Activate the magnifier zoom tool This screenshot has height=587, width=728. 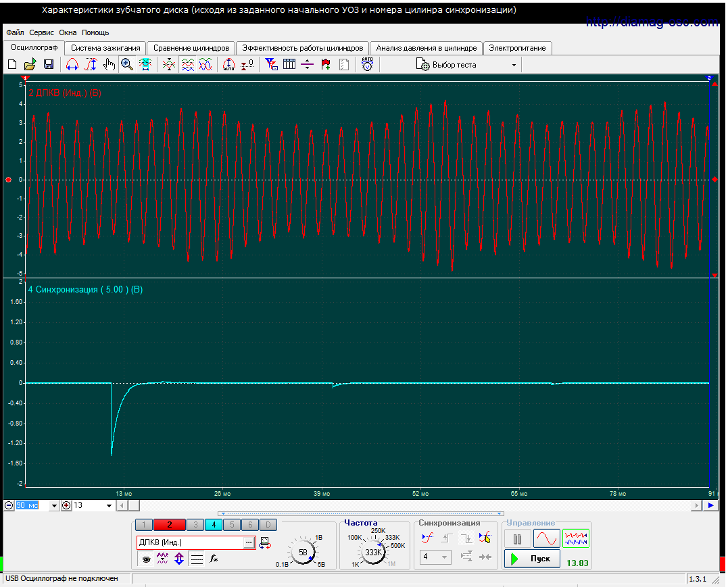pos(127,64)
